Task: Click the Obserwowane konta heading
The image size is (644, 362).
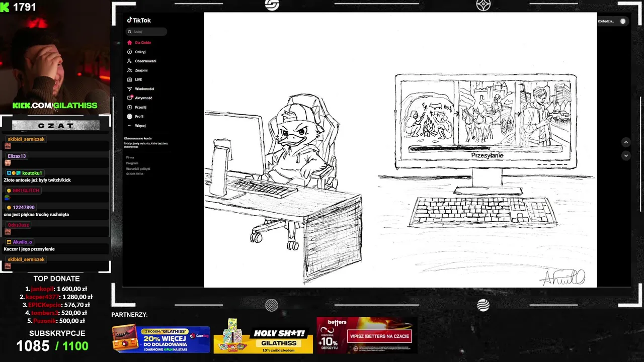Action: tap(138, 138)
